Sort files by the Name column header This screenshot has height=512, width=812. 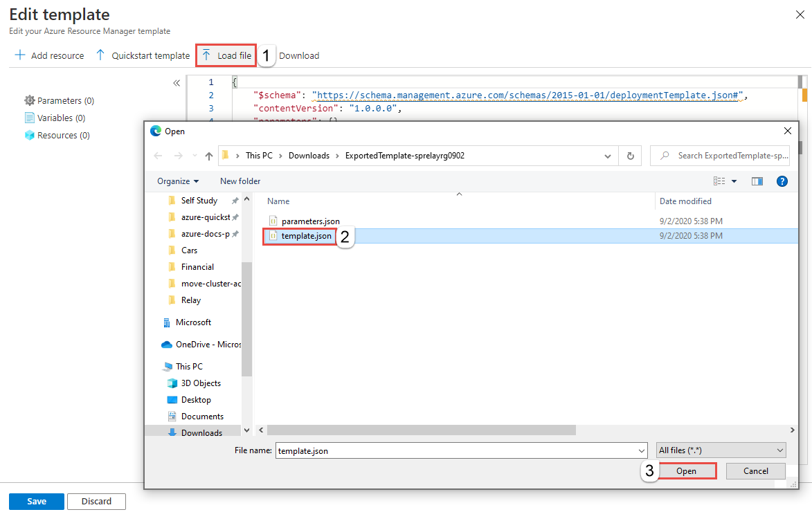pos(278,201)
